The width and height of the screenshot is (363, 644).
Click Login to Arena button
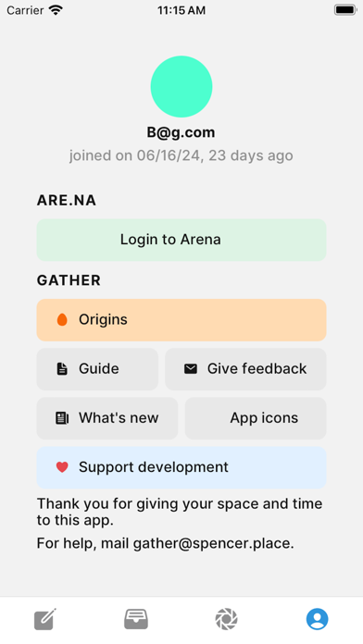pos(181,240)
